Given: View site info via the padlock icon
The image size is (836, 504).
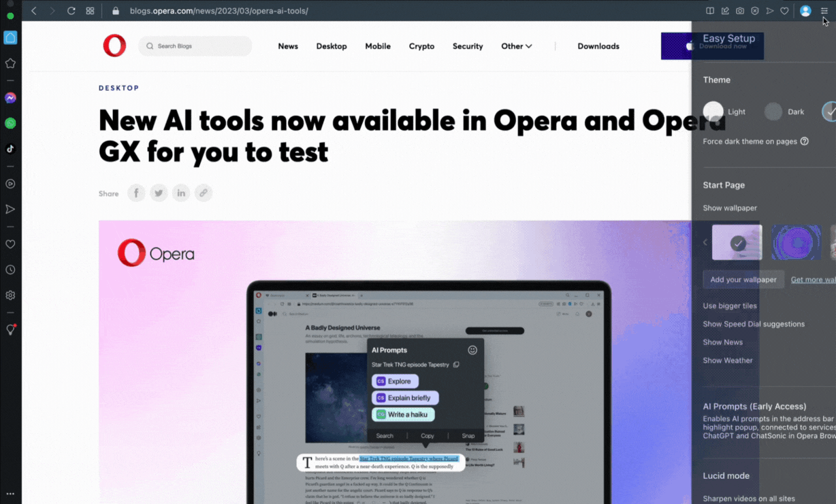Looking at the screenshot, I should click(116, 11).
